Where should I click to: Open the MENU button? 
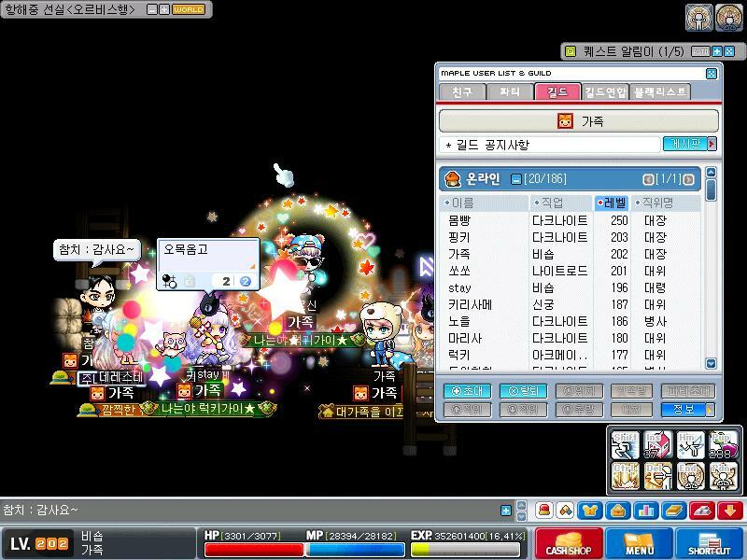639,543
